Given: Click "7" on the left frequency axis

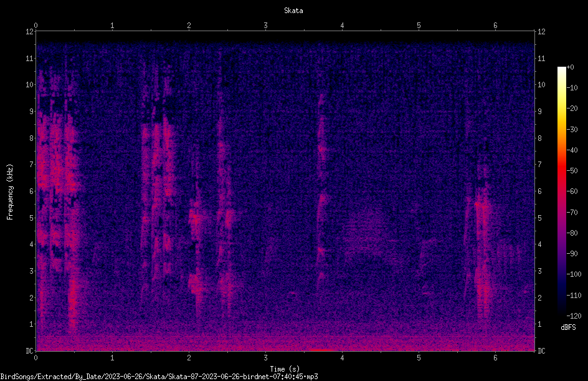Looking at the screenshot, I should (x=32, y=165).
